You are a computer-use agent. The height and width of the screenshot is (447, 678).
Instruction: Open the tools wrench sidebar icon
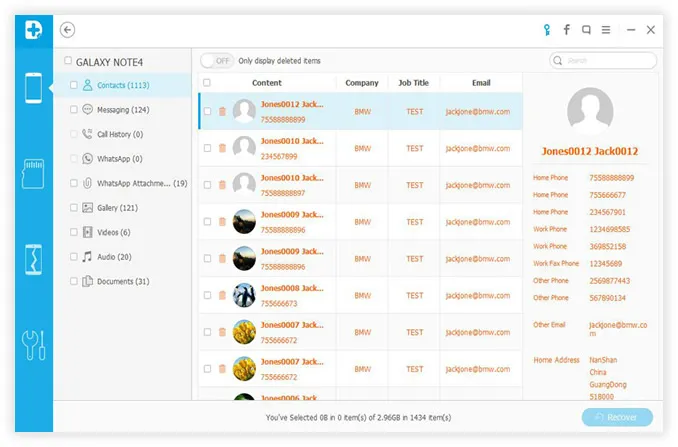pos(33,343)
